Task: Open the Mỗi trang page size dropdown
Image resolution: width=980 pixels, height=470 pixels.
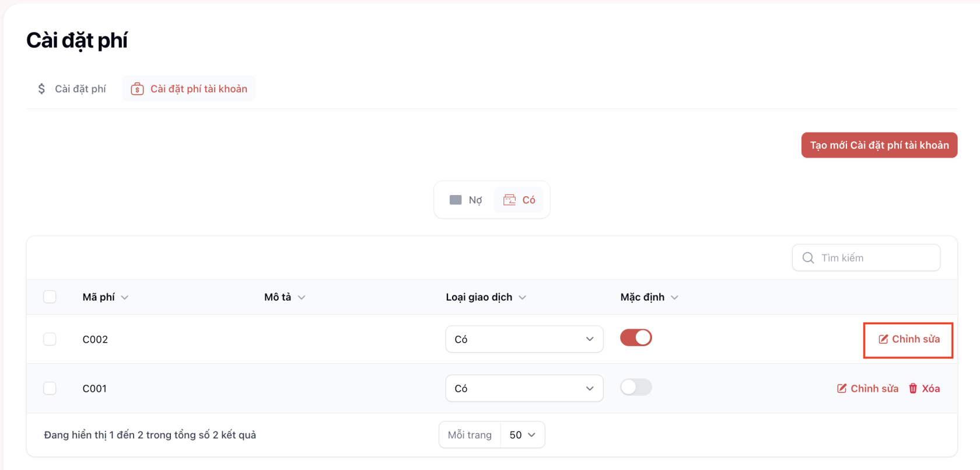Action: (x=522, y=435)
